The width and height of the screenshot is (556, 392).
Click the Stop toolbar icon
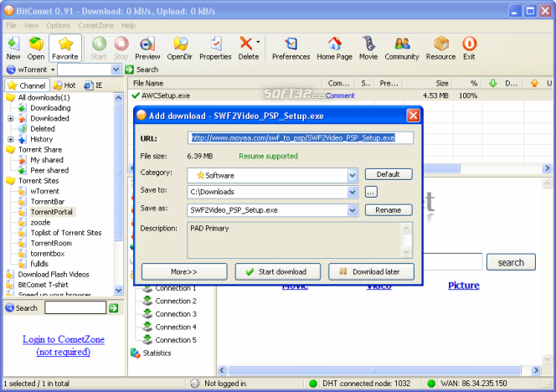tap(121, 48)
